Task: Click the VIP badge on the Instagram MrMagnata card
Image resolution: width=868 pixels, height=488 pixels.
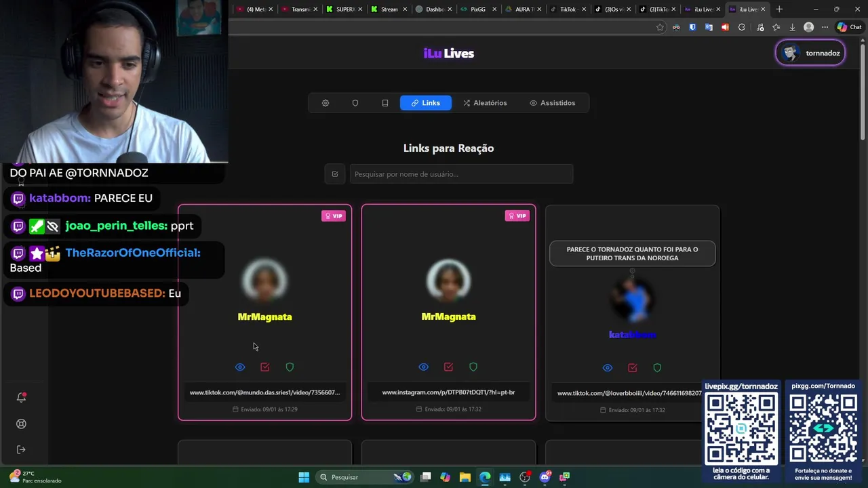Action: coord(517,216)
